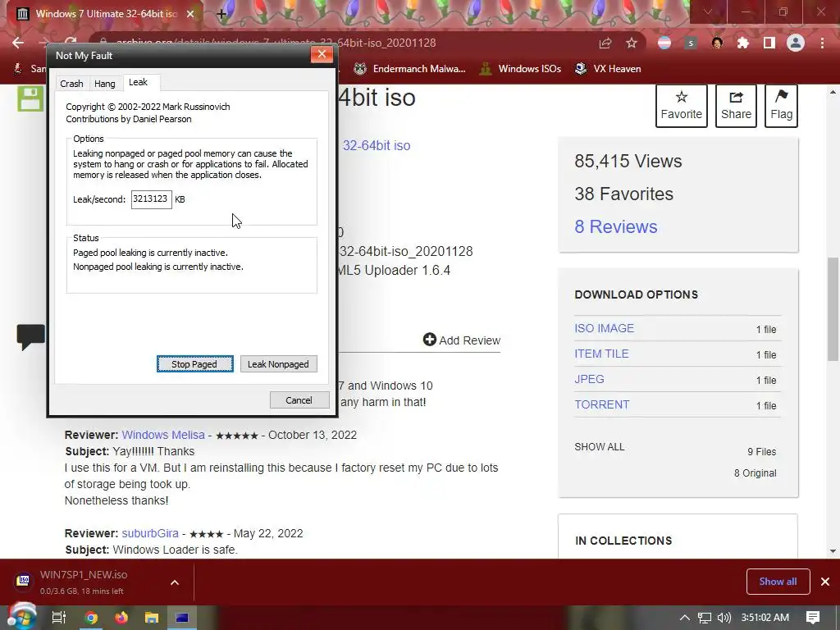Viewport: 840px width, 630px height.
Task: Toggle the browser side panel icon
Action: (x=769, y=43)
